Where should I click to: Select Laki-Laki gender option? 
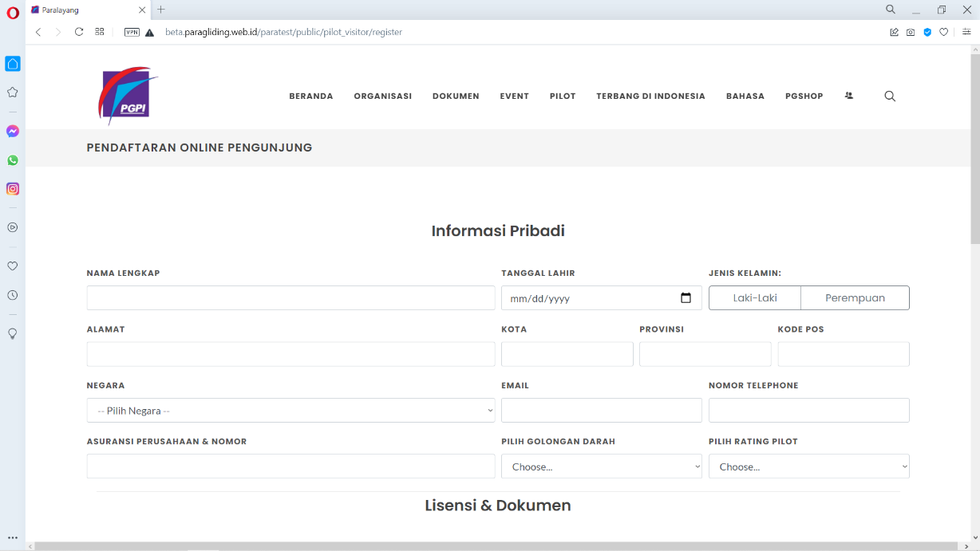755,298
